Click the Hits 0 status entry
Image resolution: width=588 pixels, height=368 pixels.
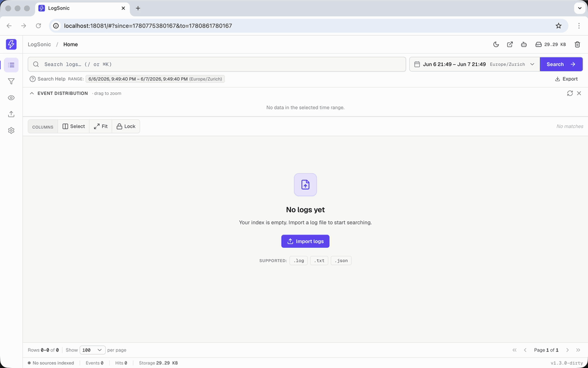(121, 363)
